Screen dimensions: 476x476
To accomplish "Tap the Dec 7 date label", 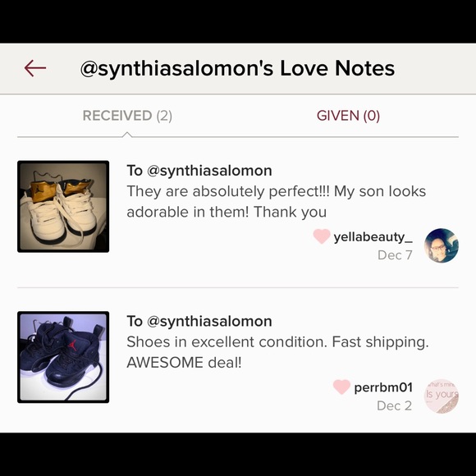I will [x=395, y=255].
